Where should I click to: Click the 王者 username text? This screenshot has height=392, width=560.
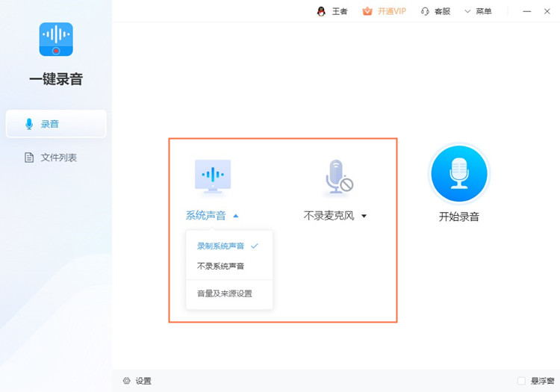[340, 11]
